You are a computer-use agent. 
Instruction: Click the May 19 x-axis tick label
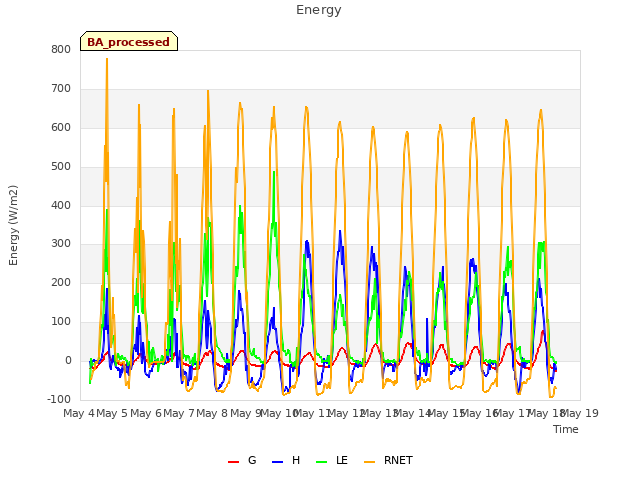(581, 413)
